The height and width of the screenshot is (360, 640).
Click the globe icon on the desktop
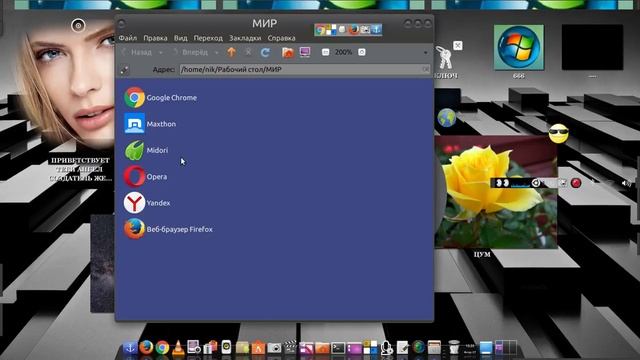tap(447, 118)
